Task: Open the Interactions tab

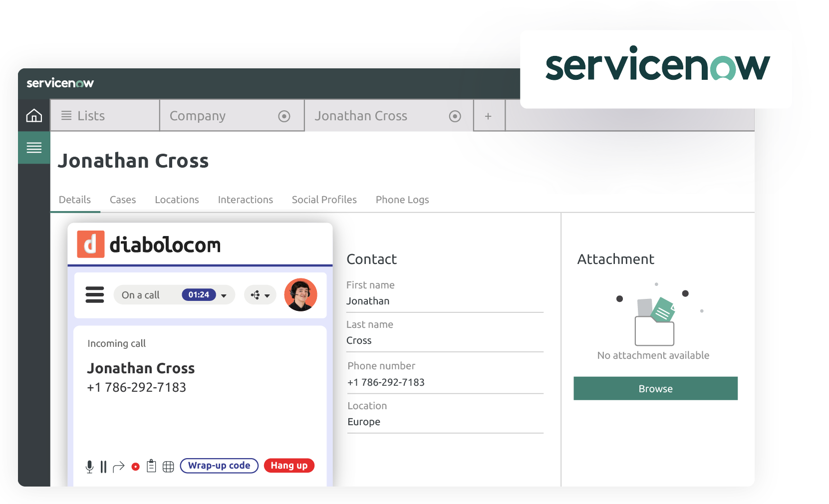Action: [245, 200]
